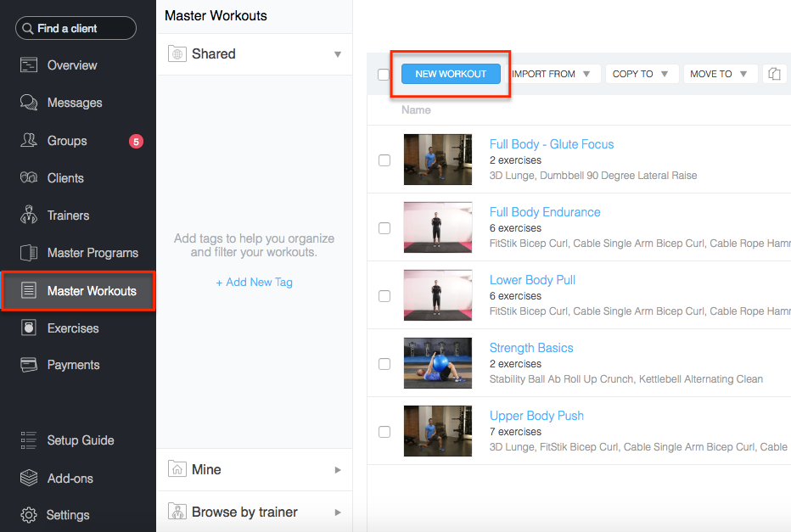Open the Move To dropdown

720,74
